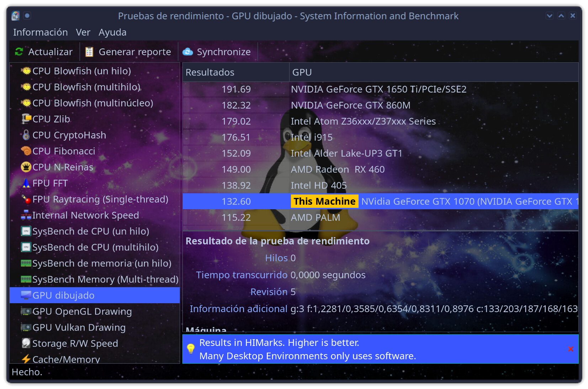The height and width of the screenshot is (389, 588).
Task: Select SysBench Memory (Multi-thread) entry
Action: [x=105, y=279]
